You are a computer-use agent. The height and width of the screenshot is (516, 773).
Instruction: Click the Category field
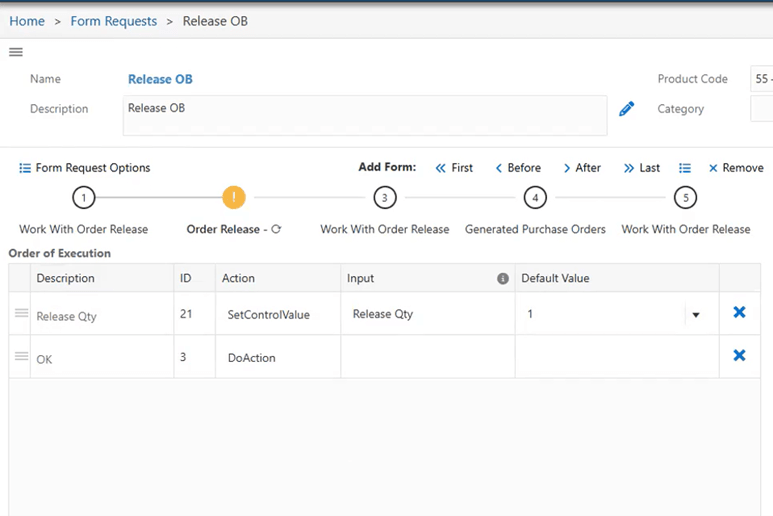[x=762, y=109]
